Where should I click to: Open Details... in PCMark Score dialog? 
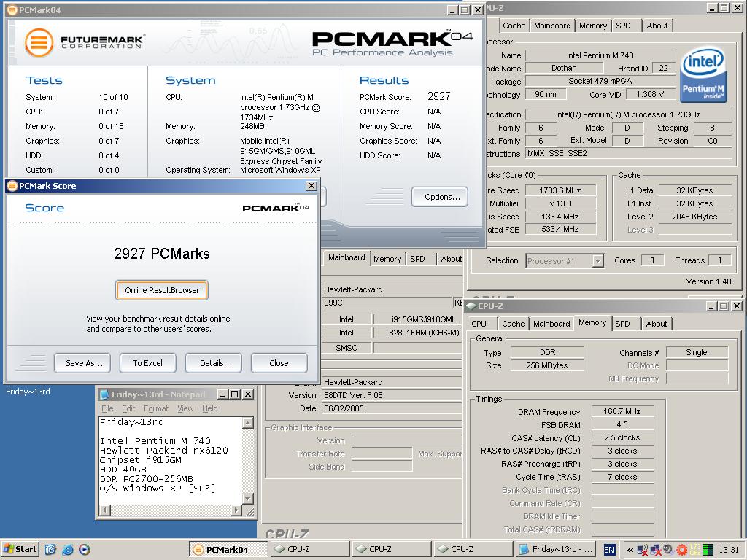pos(214,363)
